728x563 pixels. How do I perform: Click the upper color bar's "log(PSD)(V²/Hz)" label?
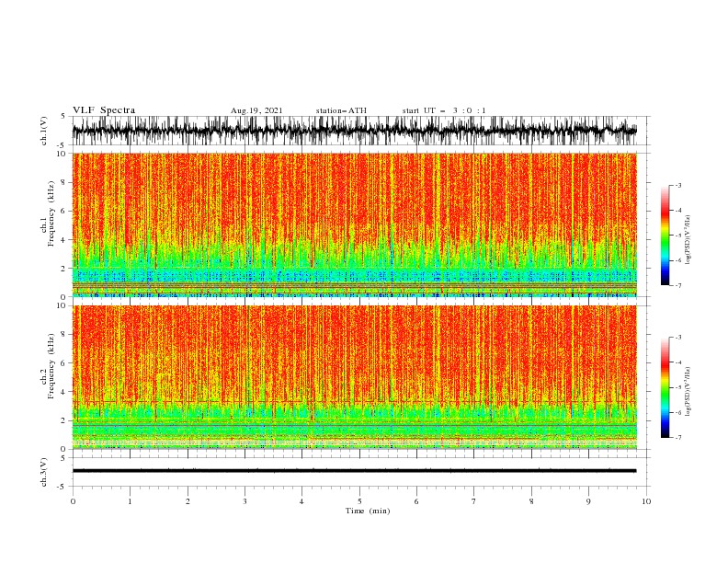click(x=688, y=240)
